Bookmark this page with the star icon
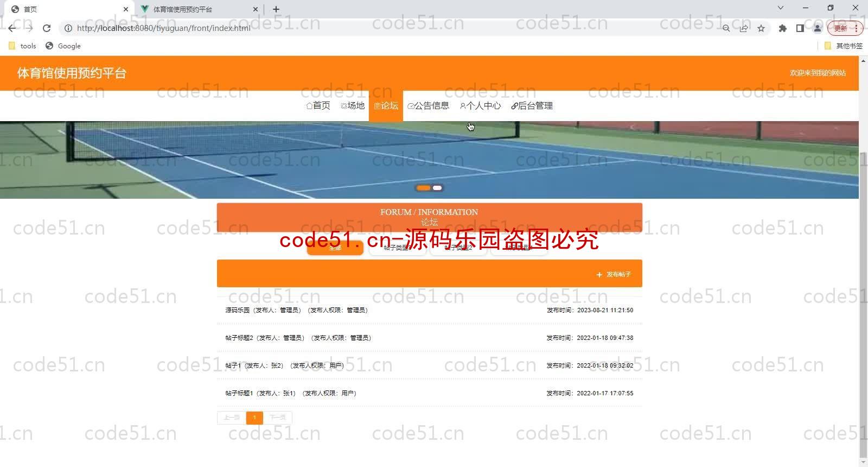868x467 pixels. (x=761, y=28)
